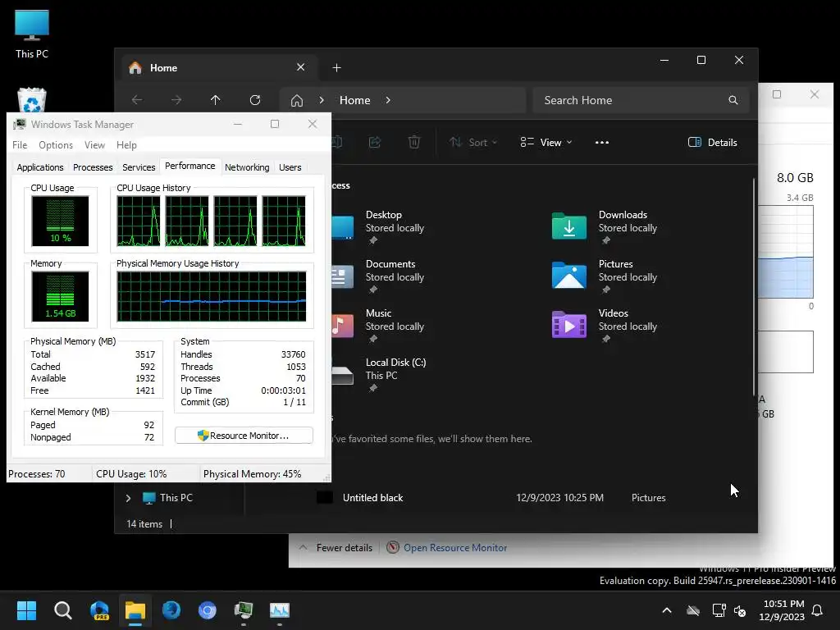Viewport: 840px width, 630px height.
Task: Open the View dropdown
Action: (546, 142)
